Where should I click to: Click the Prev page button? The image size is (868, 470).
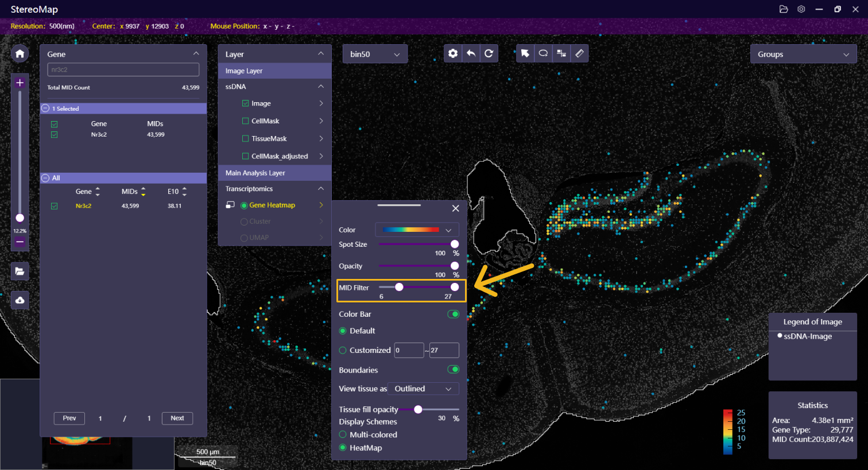[69, 418]
